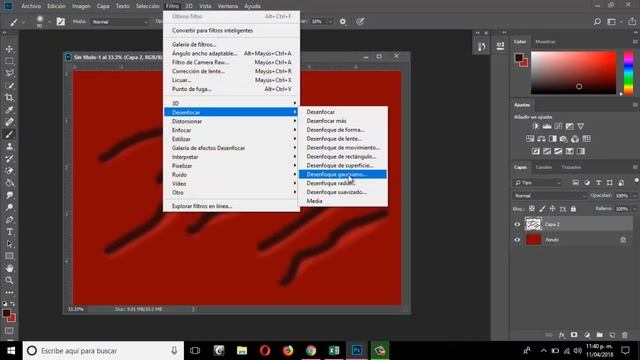Select the Rectangle shape tool
This screenshot has height=360, width=640.
pos(9,256)
